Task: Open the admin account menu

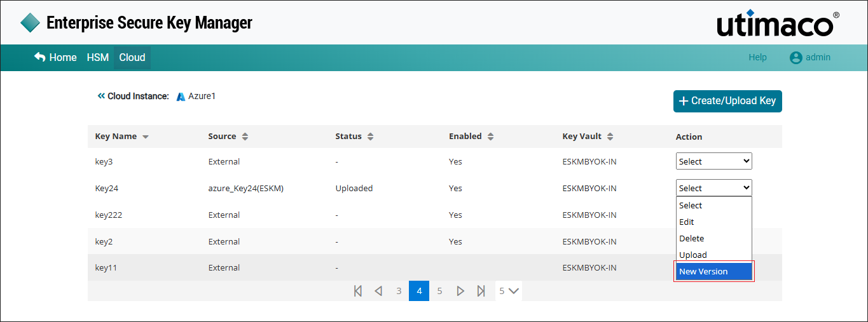Action: point(810,57)
